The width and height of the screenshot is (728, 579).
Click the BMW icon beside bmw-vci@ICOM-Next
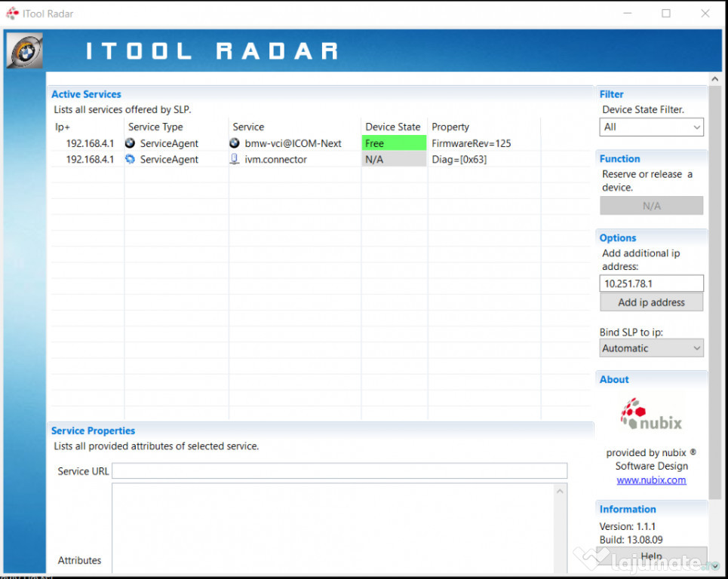pos(235,143)
